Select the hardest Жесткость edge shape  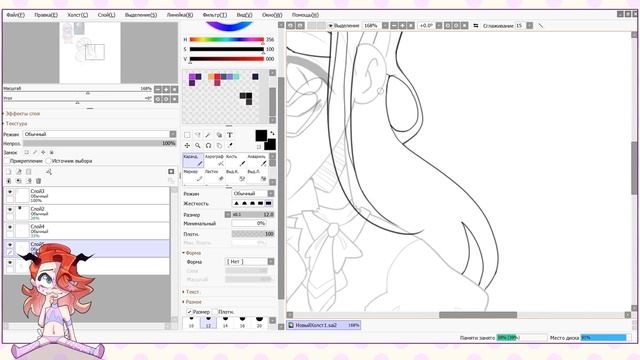click(x=269, y=203)
